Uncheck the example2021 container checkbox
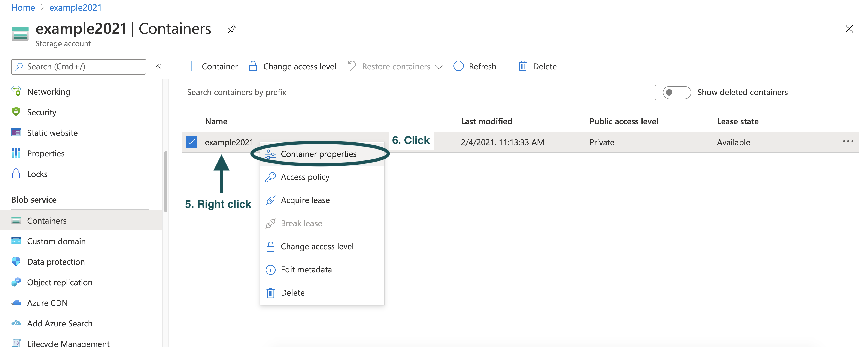Viewport: 868px width, 347px height. 191,142
